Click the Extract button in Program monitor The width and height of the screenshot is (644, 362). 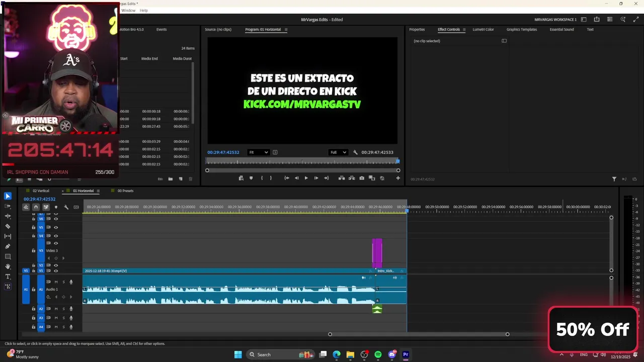click(352, 178)
